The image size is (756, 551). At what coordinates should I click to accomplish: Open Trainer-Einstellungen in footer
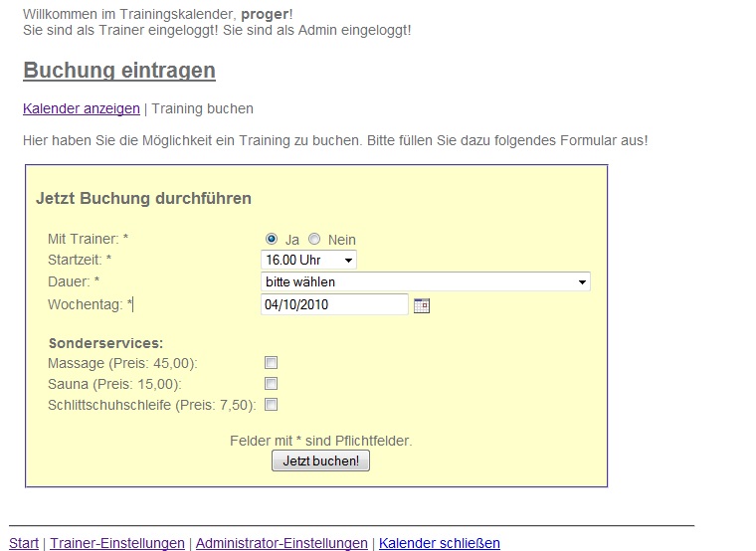[117, 543]
